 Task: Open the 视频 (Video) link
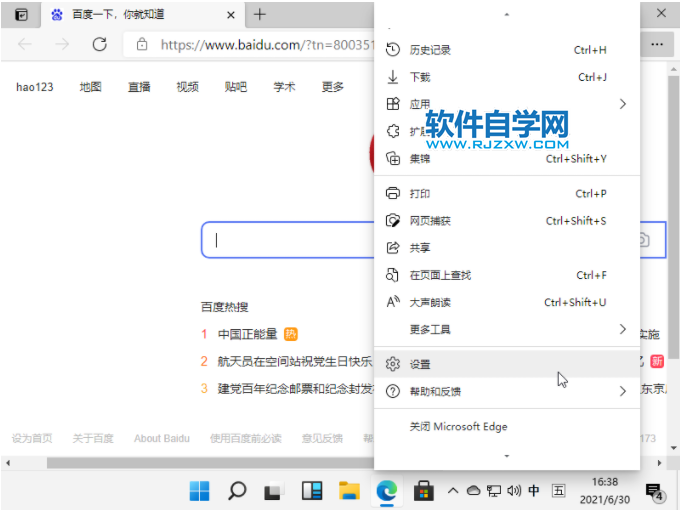click(x=187, y=87)
